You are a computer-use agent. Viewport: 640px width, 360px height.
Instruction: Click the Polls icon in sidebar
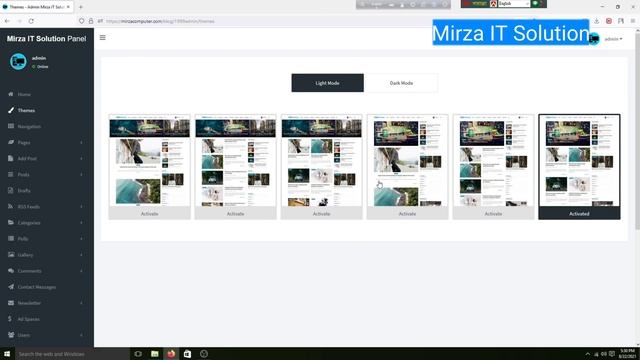click(x=11, y=238)
